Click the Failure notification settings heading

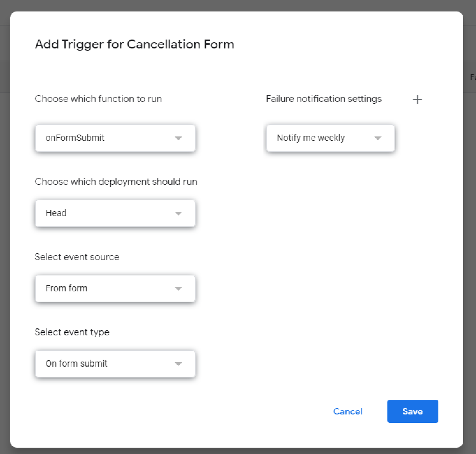(324, 99)
